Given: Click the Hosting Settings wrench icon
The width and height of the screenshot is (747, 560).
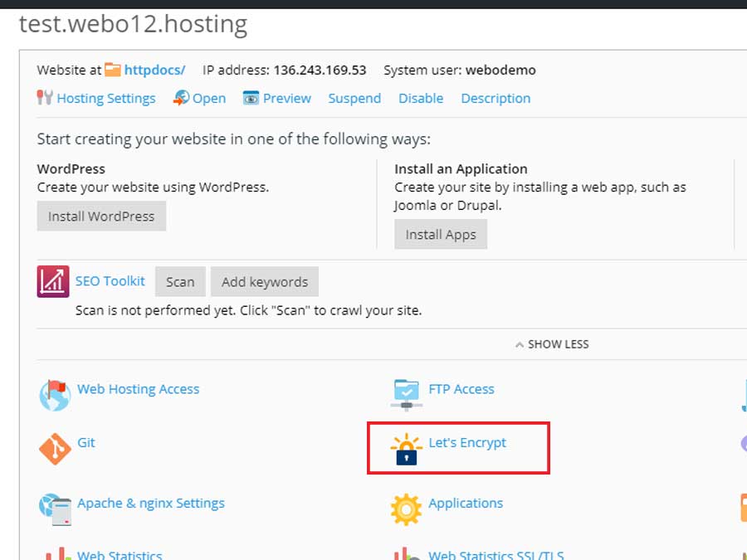Looking at the screenshot, I should (45, 98).
